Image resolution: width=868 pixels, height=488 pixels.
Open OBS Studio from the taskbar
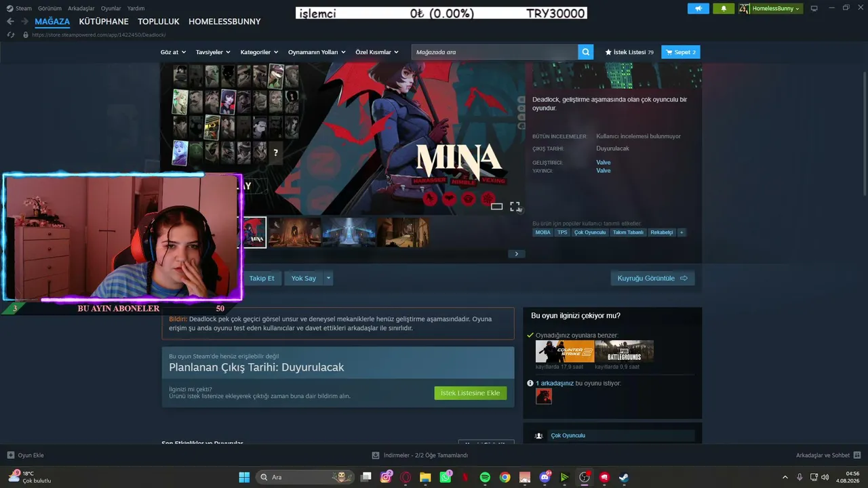coord(585,477)
